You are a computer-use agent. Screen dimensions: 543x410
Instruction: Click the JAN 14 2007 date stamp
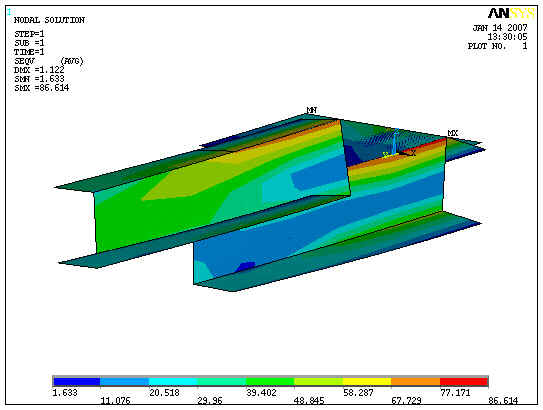500,28
